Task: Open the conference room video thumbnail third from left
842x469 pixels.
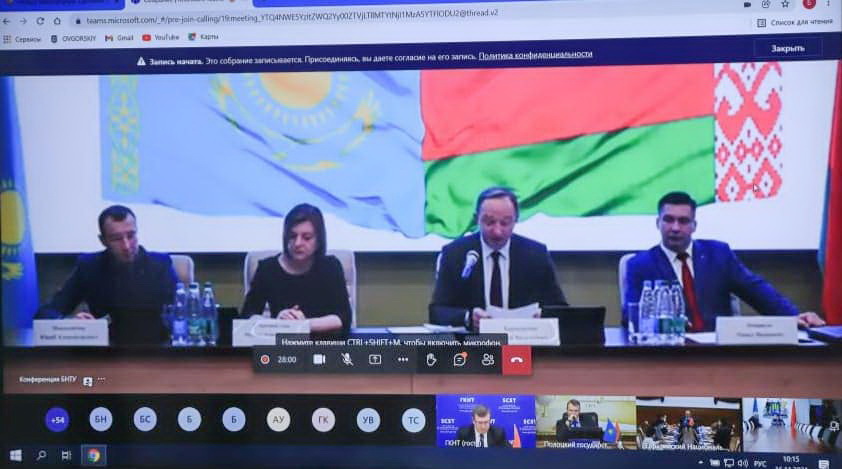Action: pos(688,424)
